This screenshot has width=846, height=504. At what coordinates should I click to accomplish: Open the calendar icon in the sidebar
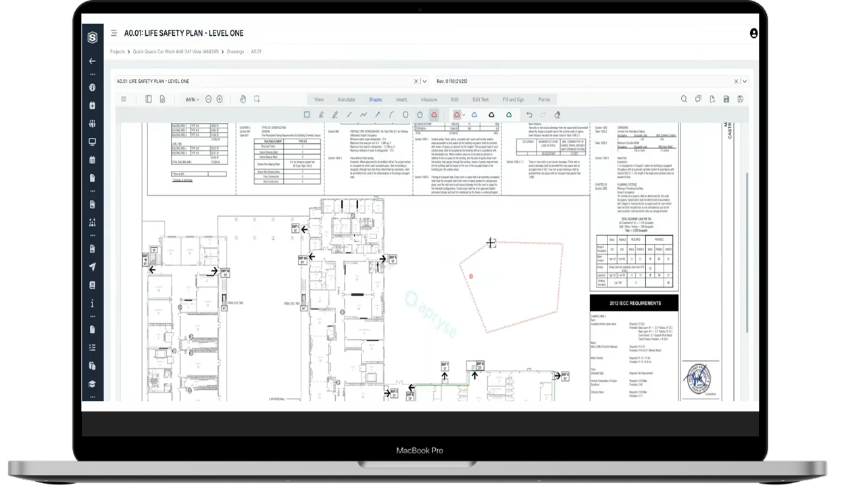[93, 160]
